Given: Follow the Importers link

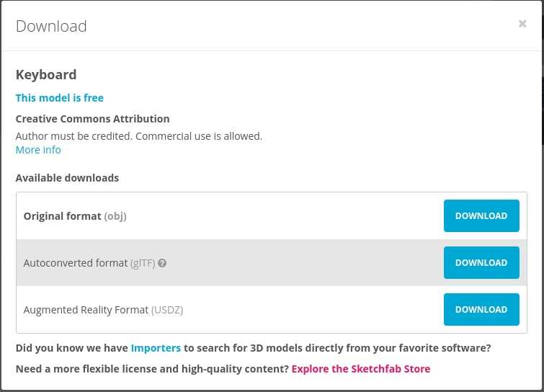Looking at the screenshot, I should (156, 347).
